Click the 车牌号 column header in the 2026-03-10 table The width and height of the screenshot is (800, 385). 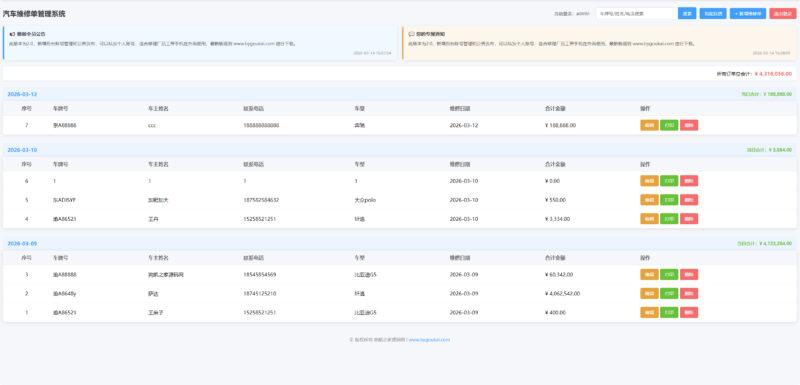click(61, 165)
